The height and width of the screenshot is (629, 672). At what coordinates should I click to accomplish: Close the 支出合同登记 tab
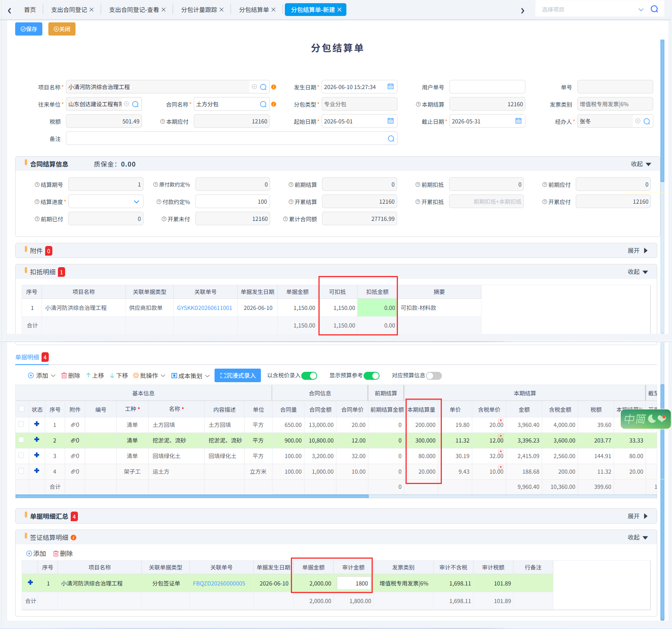point(91,10)
